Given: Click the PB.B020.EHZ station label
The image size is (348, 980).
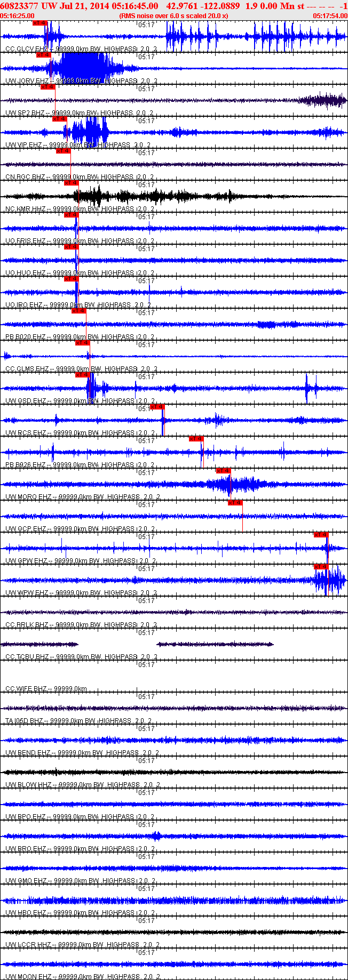Looking at the screenshot, I should 26,337.
